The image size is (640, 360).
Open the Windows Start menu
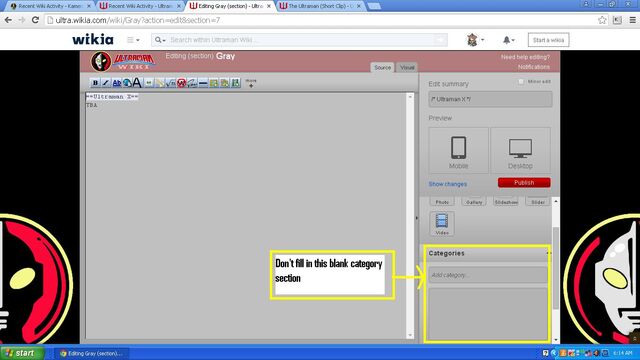(22, 353)
